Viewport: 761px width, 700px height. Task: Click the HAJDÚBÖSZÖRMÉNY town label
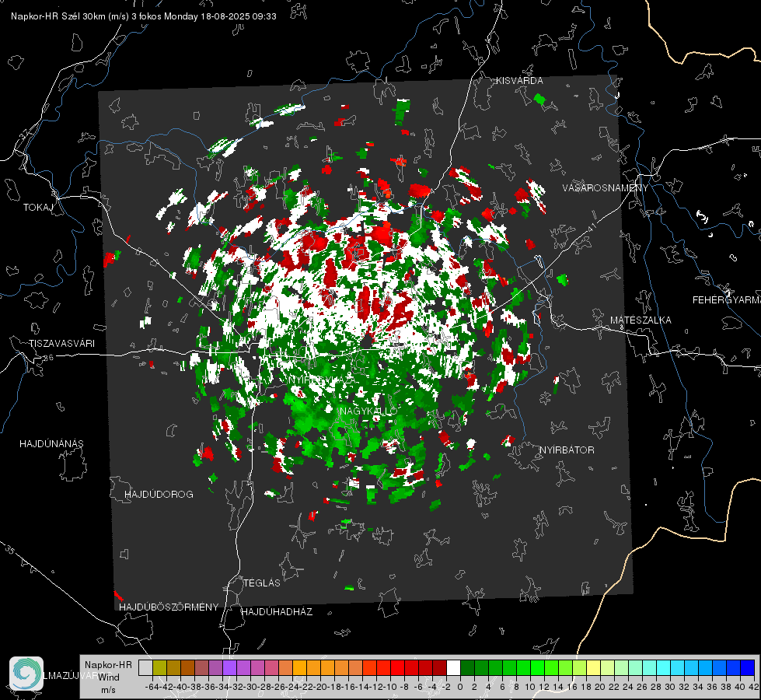(x=169, y=607)
